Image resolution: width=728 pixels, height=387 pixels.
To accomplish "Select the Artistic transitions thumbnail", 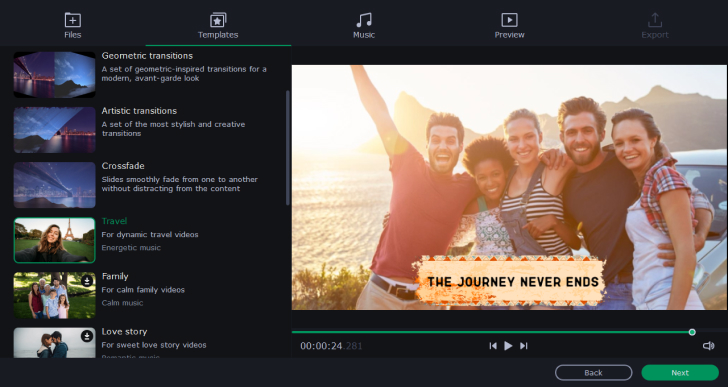I will point(54,130).
